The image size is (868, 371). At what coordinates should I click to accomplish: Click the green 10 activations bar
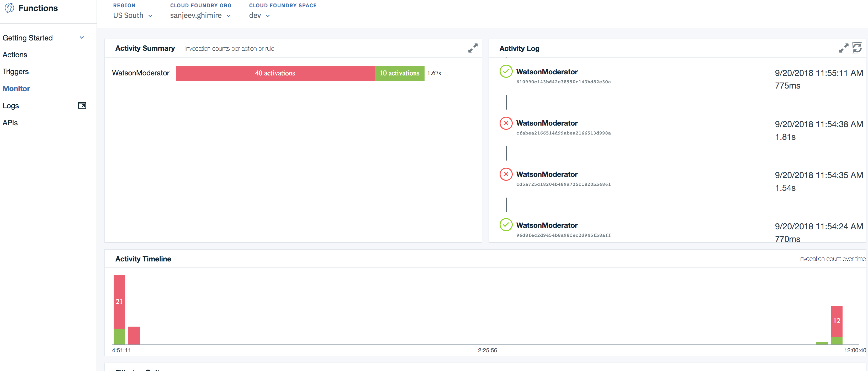(x=399, y=73)
